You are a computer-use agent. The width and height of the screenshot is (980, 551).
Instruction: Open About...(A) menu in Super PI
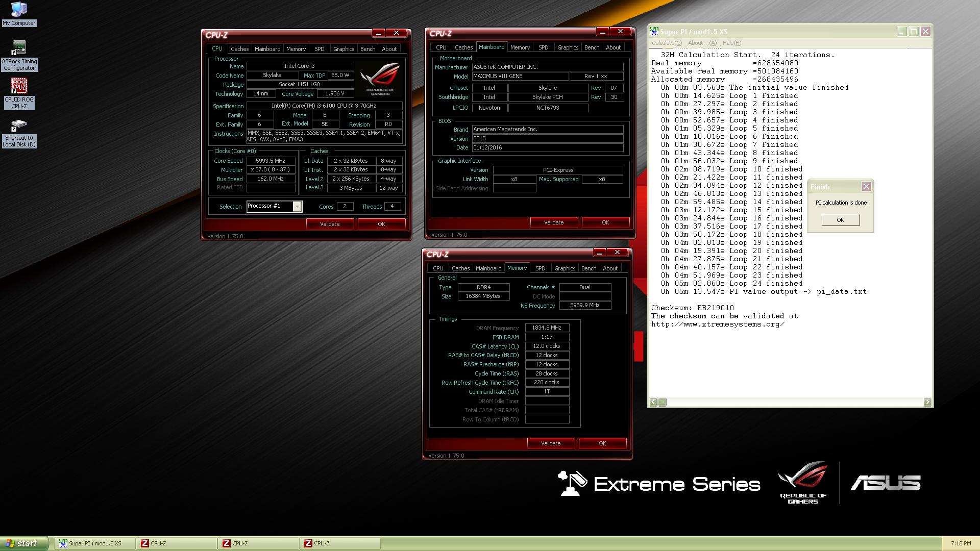(x=702, y=43)
